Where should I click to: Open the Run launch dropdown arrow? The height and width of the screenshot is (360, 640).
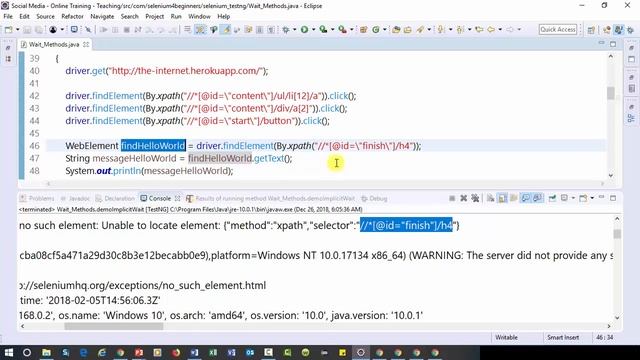click(313, 29)
